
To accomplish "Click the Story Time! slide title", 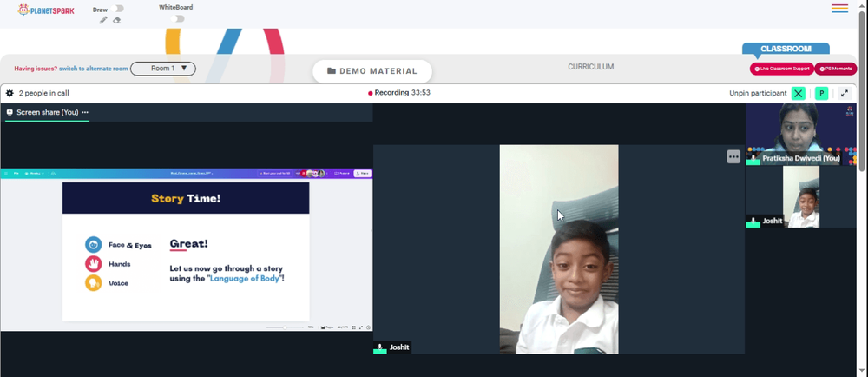I will 186,198.
